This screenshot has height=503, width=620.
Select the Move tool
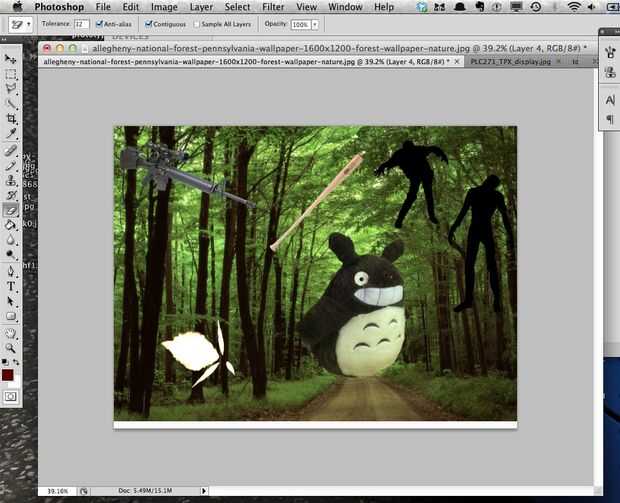click(11, 59)
